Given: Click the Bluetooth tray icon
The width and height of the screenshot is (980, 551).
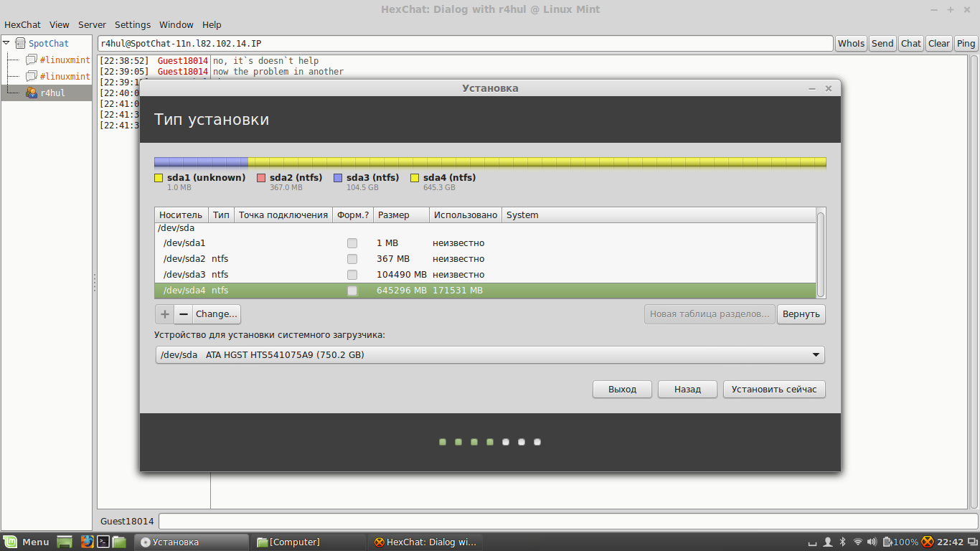Looking at the screenshot, I should 843,542.
